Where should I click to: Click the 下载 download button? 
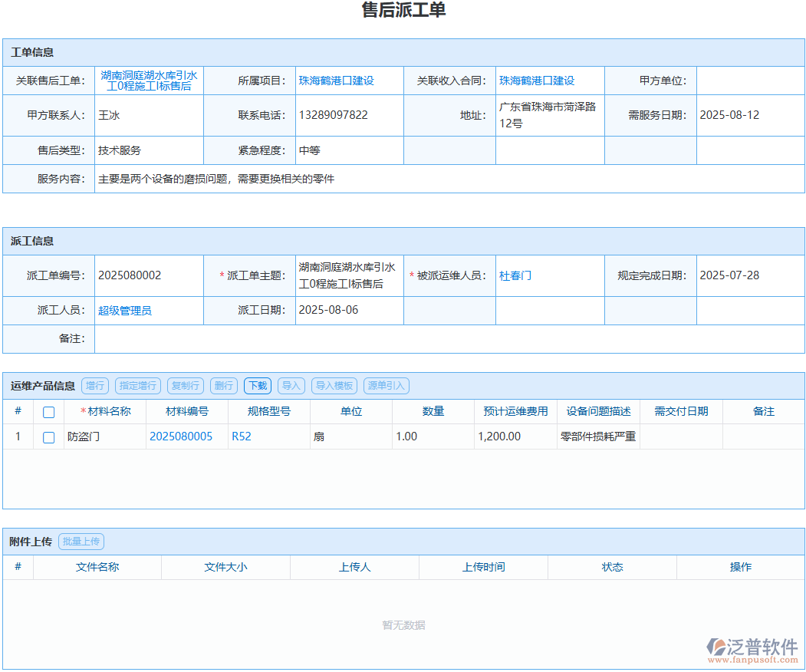(x=257, y=386)
